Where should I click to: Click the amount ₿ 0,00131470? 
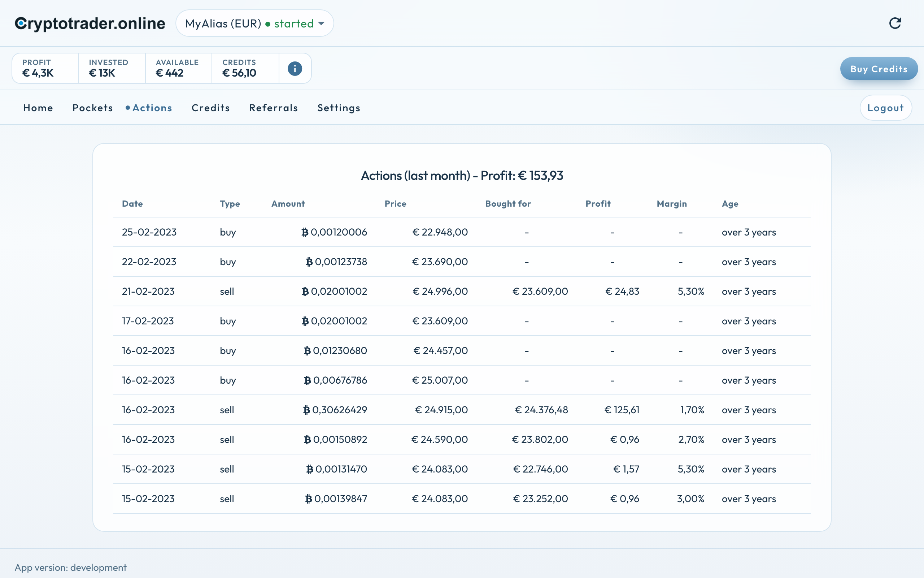point(337,469)
